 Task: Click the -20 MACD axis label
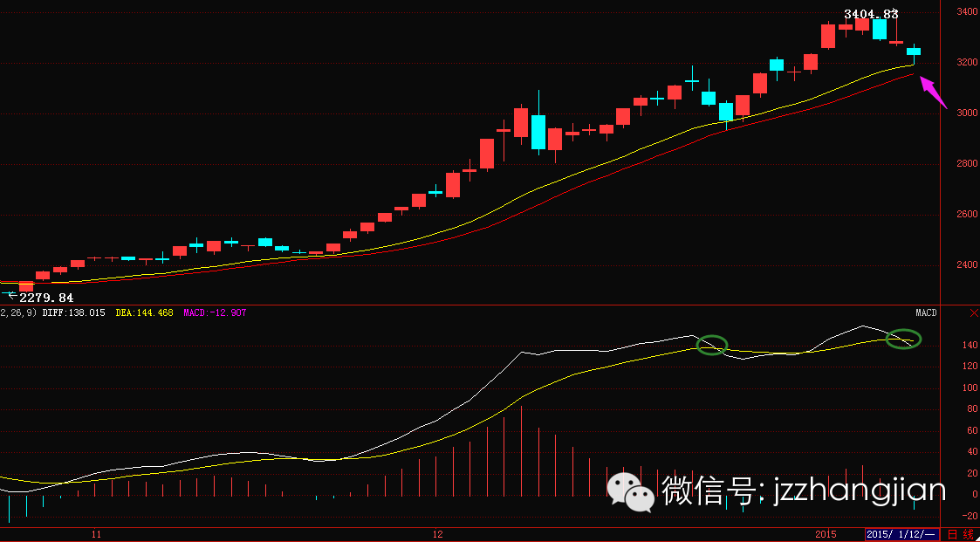970,516
